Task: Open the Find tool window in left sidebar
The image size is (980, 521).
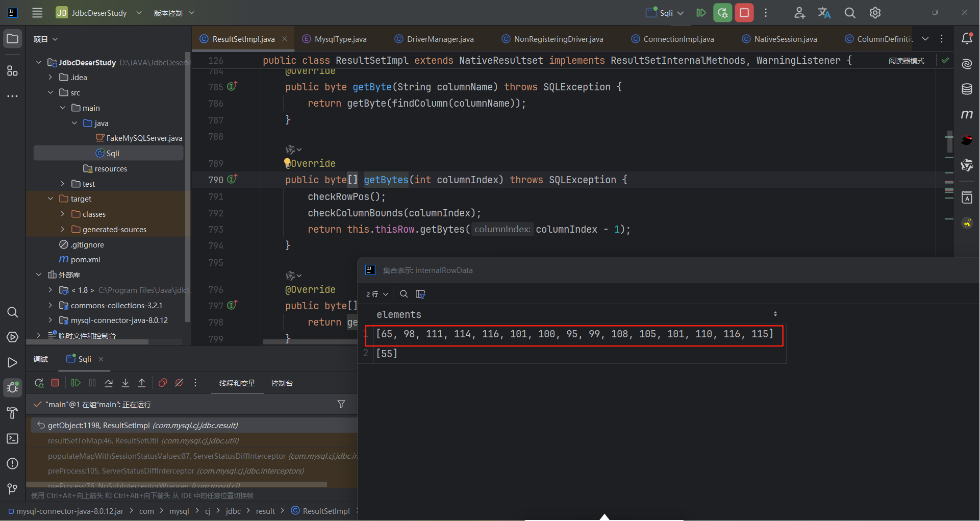Action: pyautogui.click(x=13, y=312)
